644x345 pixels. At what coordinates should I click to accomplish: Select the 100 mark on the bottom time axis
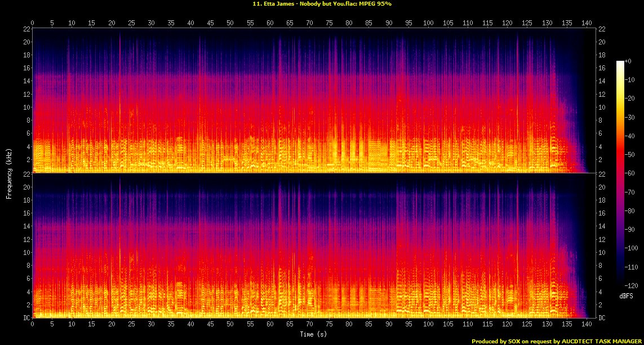428,325
